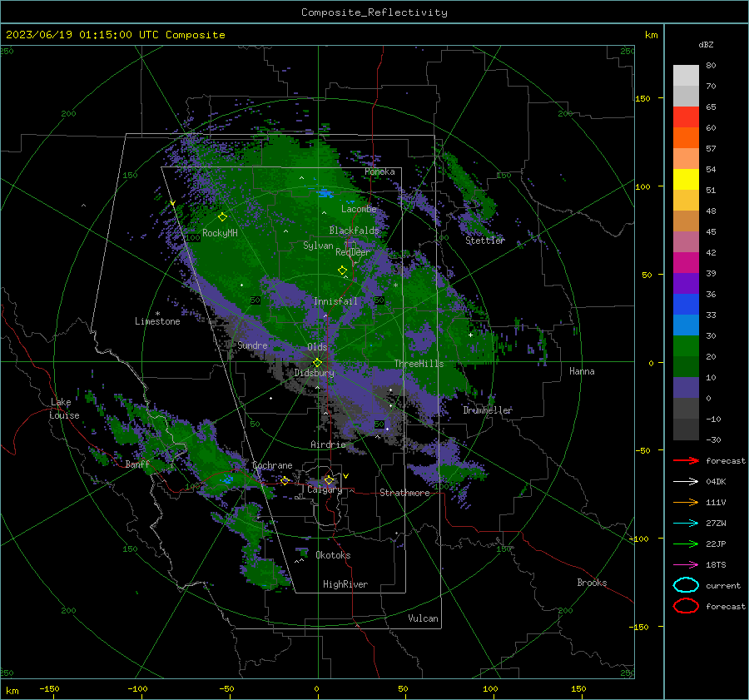Click the Stettler town label
749x700 pixels.
485,241
